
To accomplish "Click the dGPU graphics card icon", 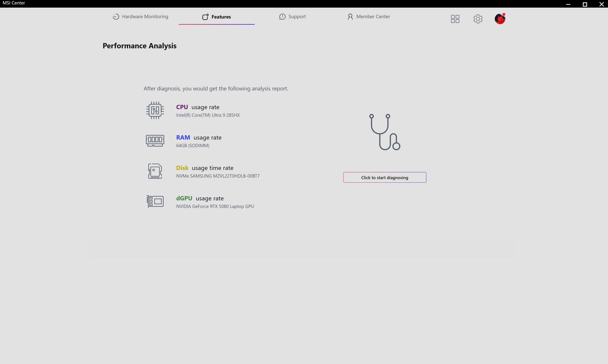I will (155, 201).
